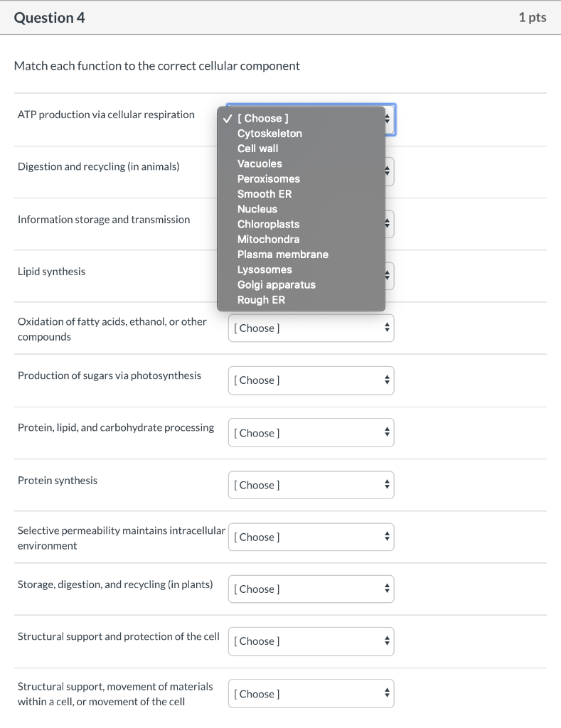This screenshot has width=561, height=728.
Task: Expand the Selective permeability answer dropdown
Action: click(311, 537)
